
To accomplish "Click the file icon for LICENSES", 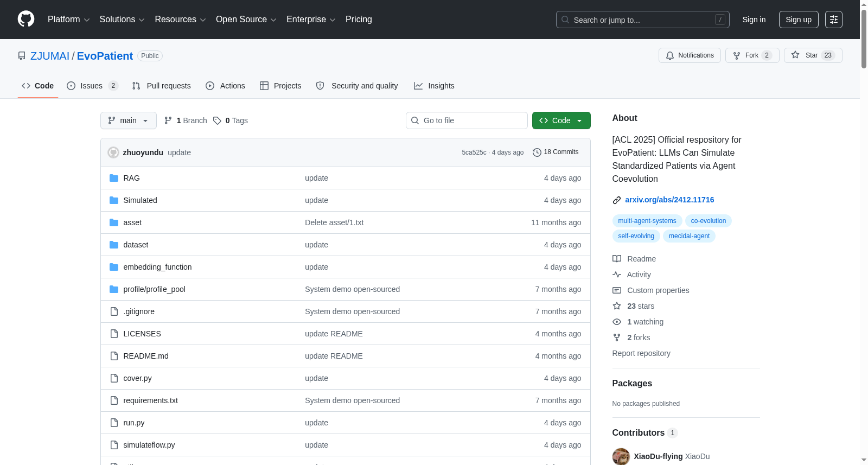I will tap(114, 334).
